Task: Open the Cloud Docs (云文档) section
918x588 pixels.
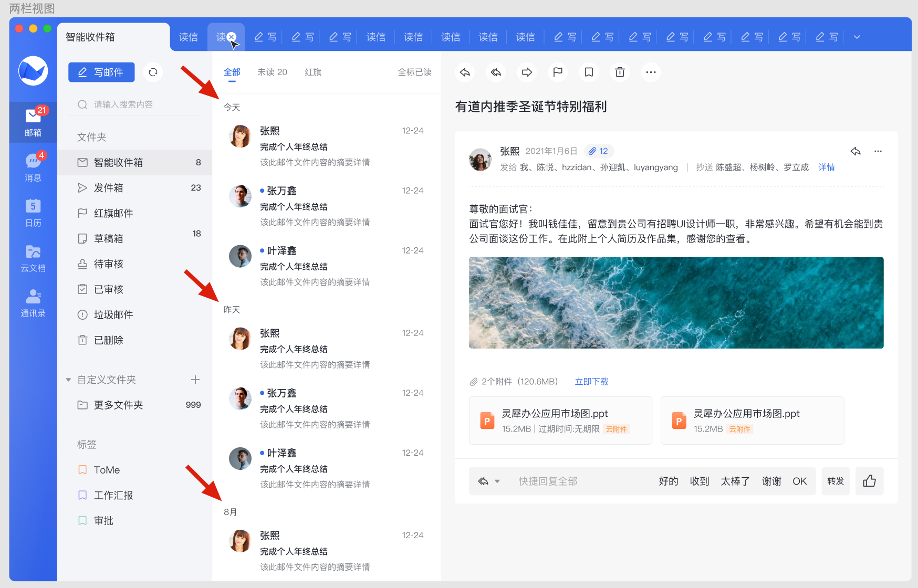Action: pos(33,258)
